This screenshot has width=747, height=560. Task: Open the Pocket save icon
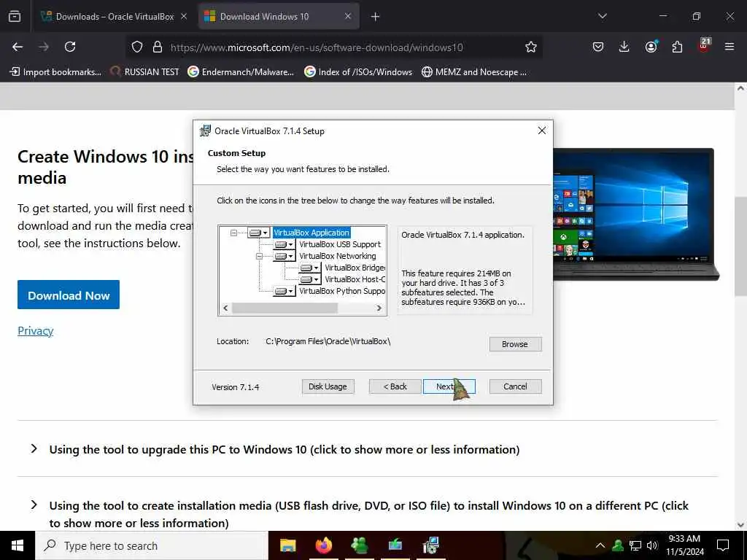point(598,47)
